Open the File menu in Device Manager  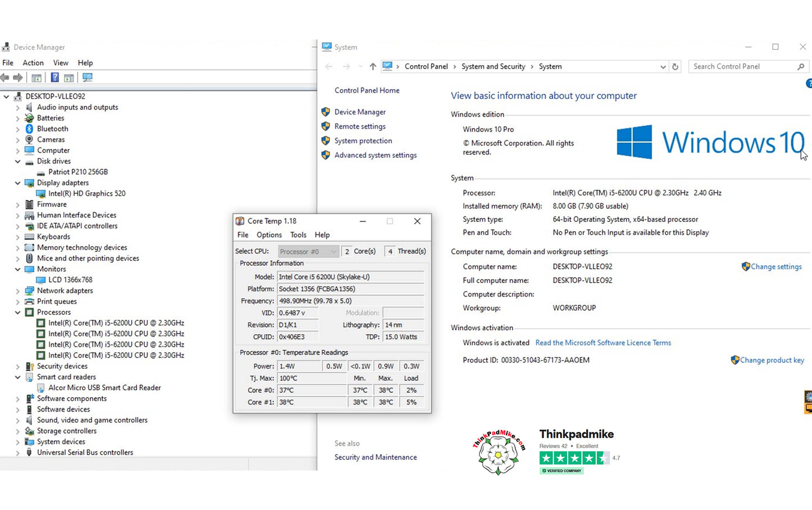[x=8, y=63]
